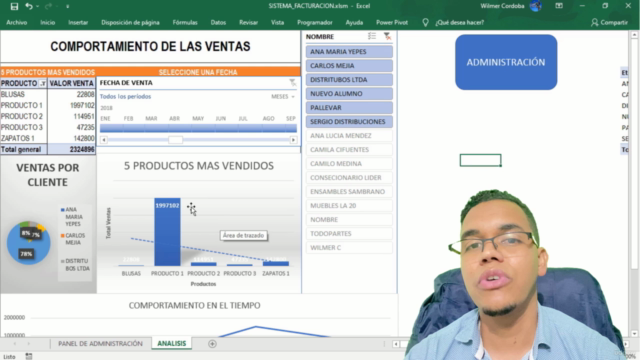Open the Wilmer Cordoba account avatar
Viewport: 640px width, 360px height.
(x=535, y=6)
